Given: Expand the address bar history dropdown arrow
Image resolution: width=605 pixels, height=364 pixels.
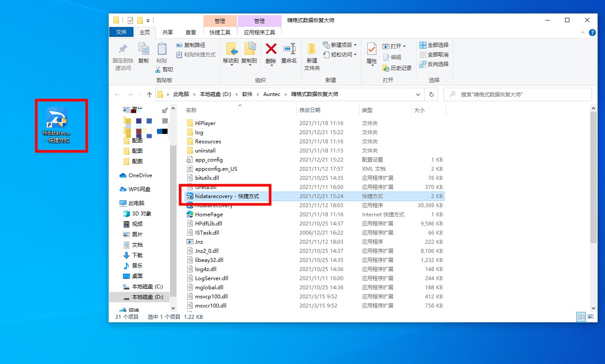Looking at the screenshot, I should tap(418, 94).
